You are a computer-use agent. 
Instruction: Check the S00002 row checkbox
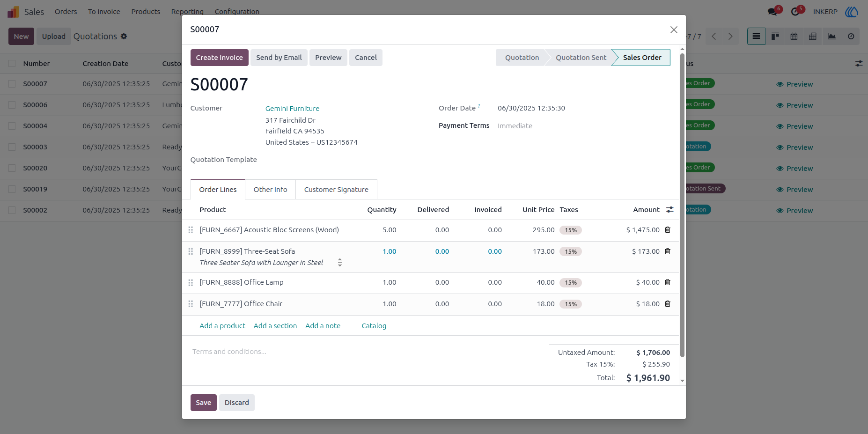(x=12, y=210)
